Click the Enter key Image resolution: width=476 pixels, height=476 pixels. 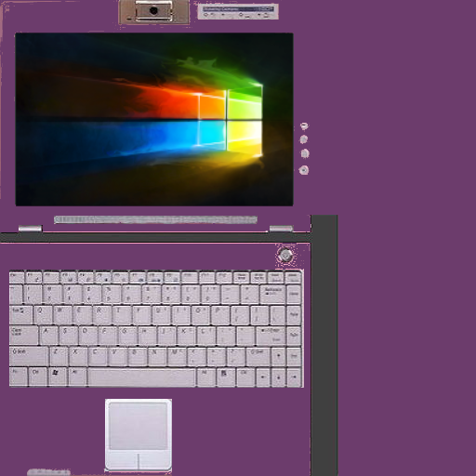271,336
